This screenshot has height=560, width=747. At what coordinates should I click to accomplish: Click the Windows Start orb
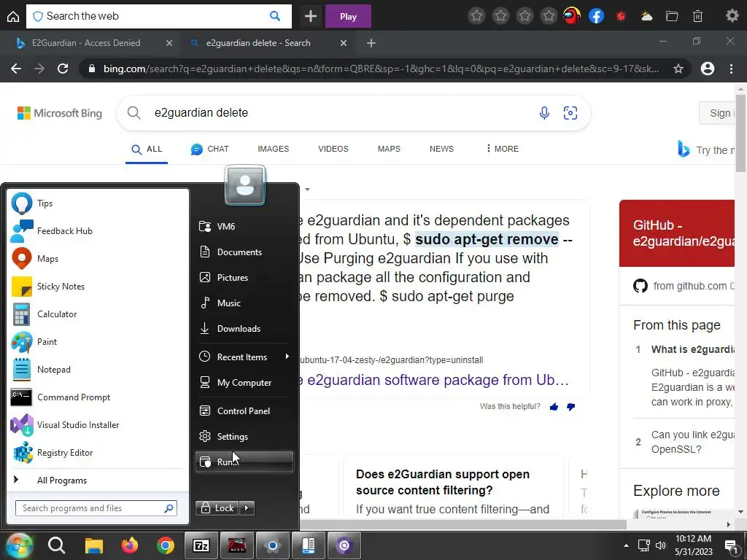tap(18, 545)
